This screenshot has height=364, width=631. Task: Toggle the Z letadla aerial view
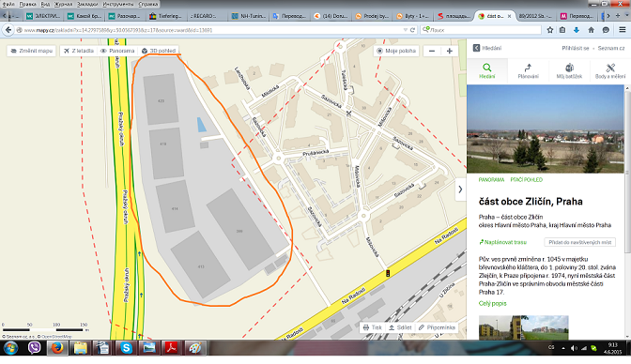coord(79,51)
